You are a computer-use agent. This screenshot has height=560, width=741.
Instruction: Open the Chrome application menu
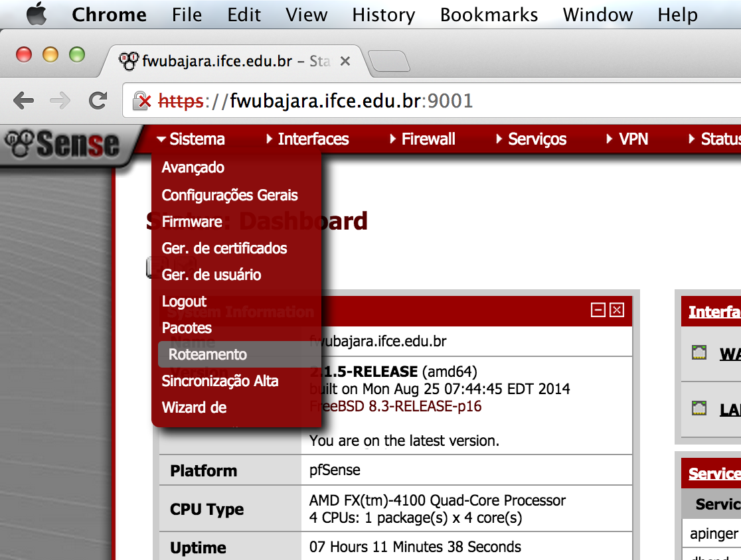(x=109, y=15)
